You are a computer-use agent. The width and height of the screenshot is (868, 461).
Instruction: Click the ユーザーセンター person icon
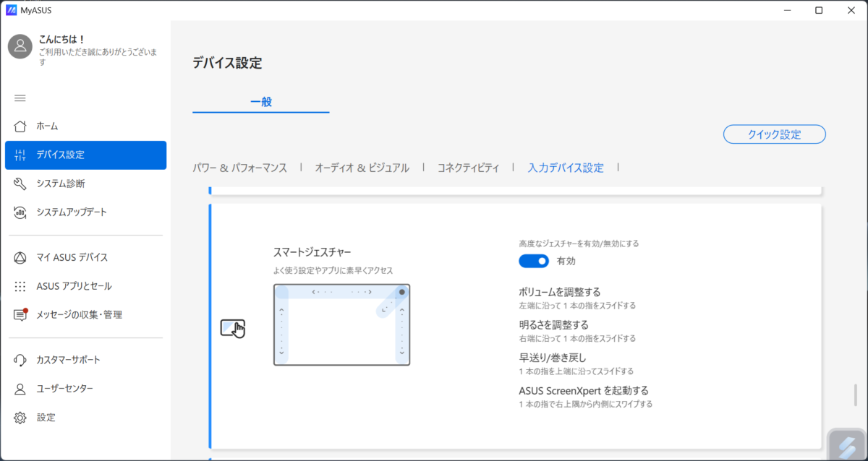(x=20, y=389)
